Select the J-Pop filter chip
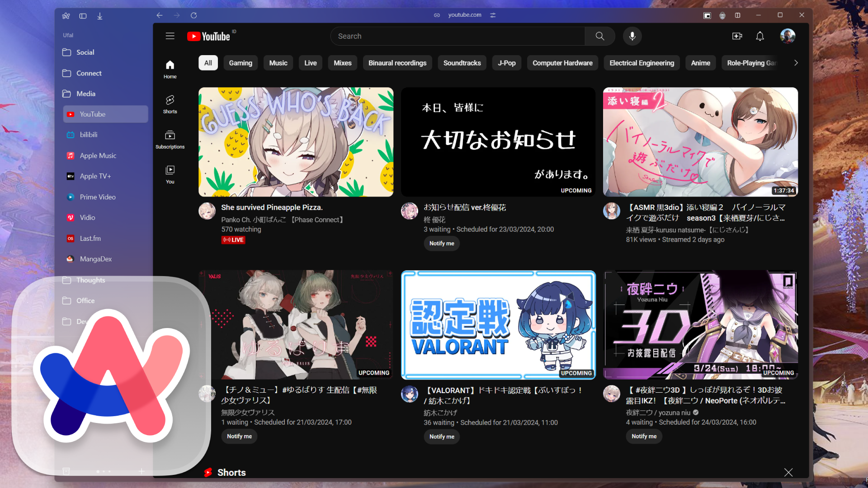 point(507,63)
